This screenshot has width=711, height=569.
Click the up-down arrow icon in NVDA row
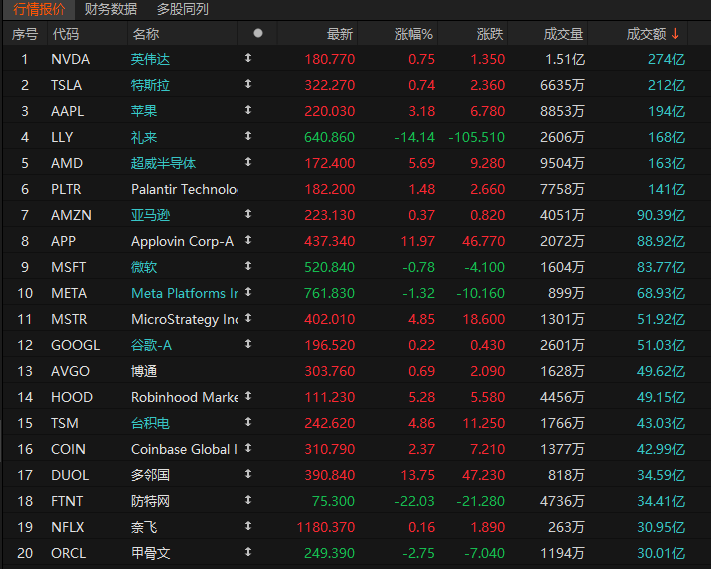(x=248, y=58)
